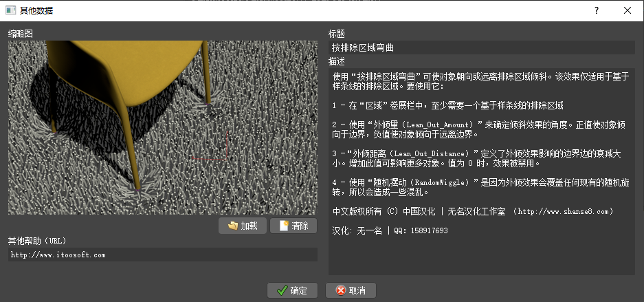Click the line starting with '1 - 在“区域”卷展栏中'

[x=447, y=106]
